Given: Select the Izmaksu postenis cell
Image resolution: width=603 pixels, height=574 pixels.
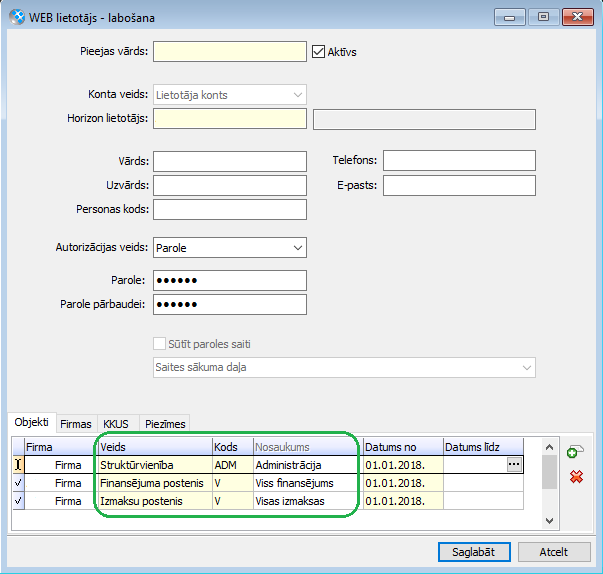Looking at the screenshot, I should tap(153, 501).
